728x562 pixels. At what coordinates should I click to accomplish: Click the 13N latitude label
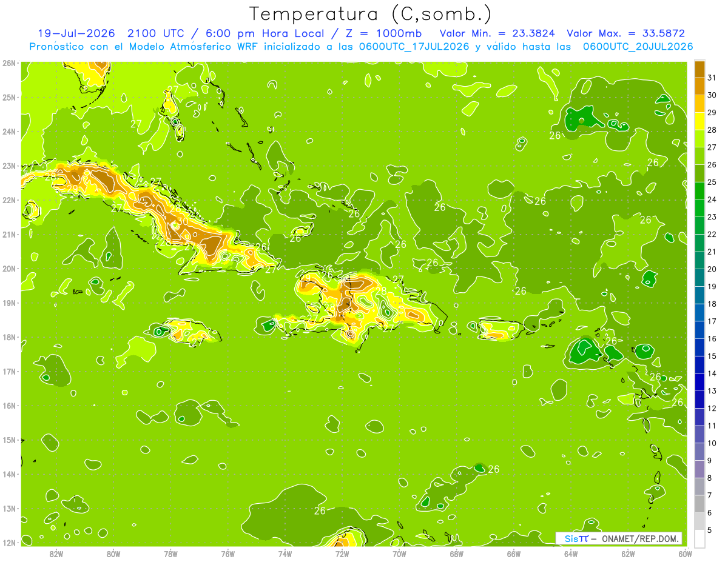(8, 508)
